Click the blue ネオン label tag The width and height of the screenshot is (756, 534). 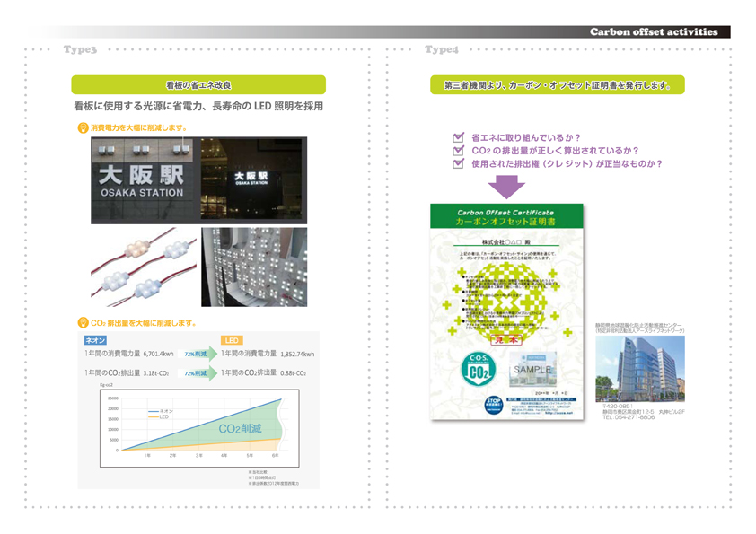(95, 340)
